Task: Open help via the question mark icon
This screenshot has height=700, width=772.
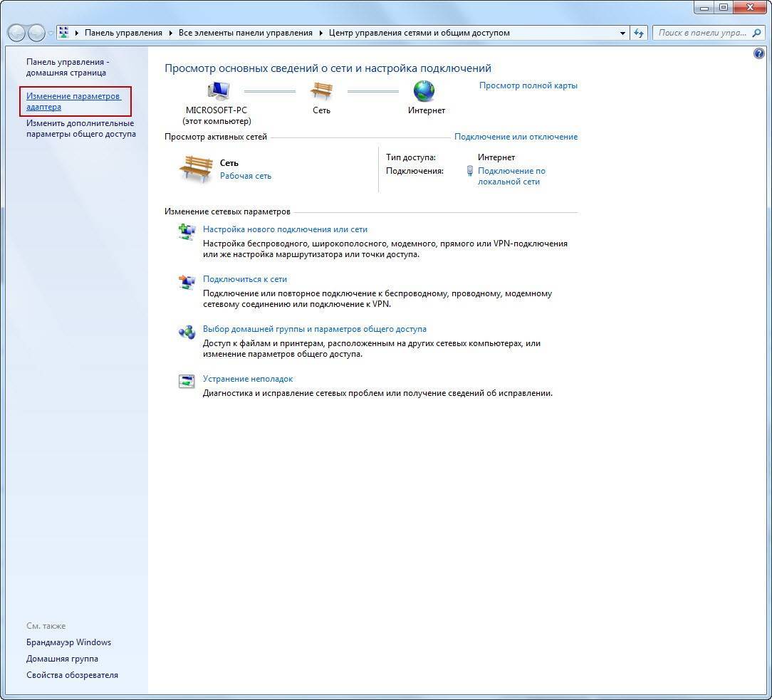Action: pyautogui.click(x=758, y=54)
